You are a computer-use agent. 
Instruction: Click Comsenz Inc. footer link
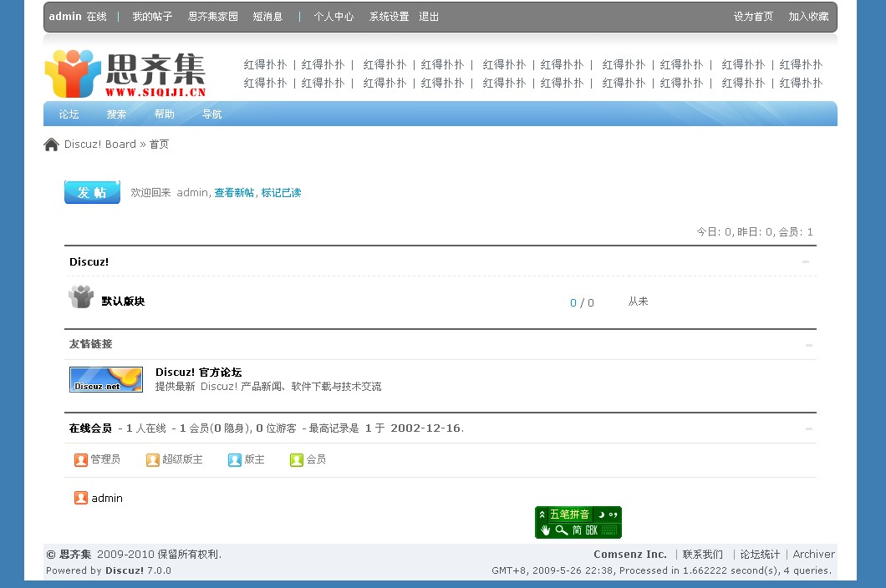click(630, 555)
